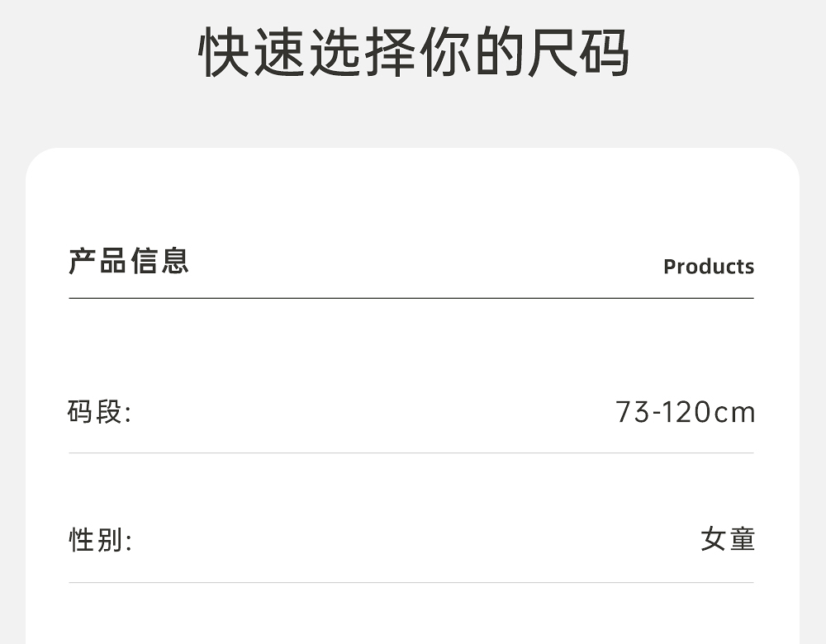Click the number 73 in size range
Viewport: 826px width, 644px height.
[633, 411]
